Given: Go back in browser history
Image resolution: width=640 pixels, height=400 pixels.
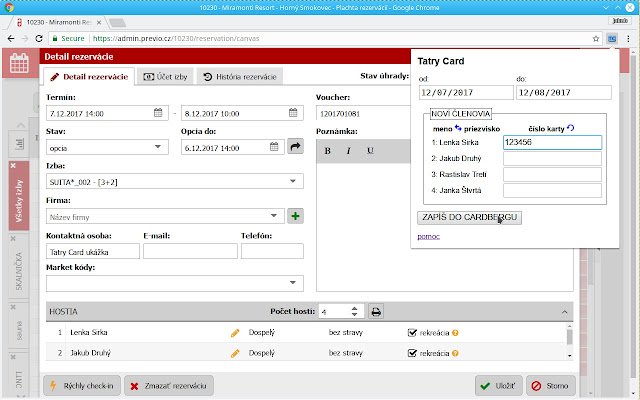Looking at the screenshot, I should tap(11, 38).
